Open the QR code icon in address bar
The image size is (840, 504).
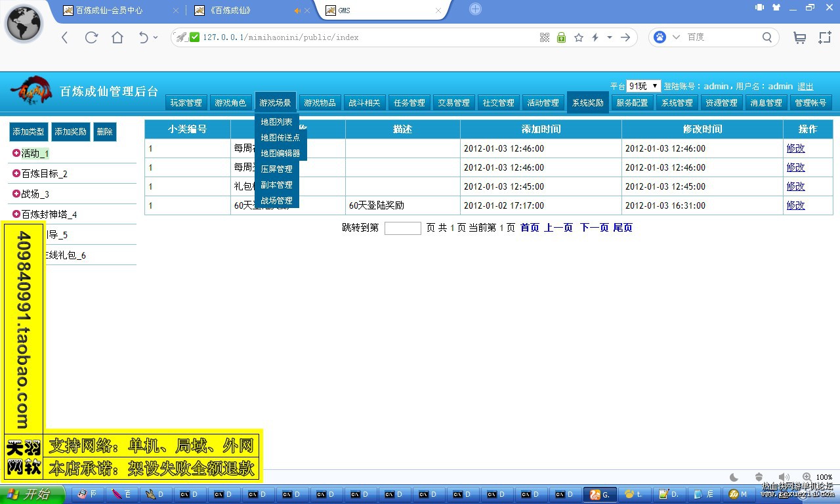pos(545,37)
